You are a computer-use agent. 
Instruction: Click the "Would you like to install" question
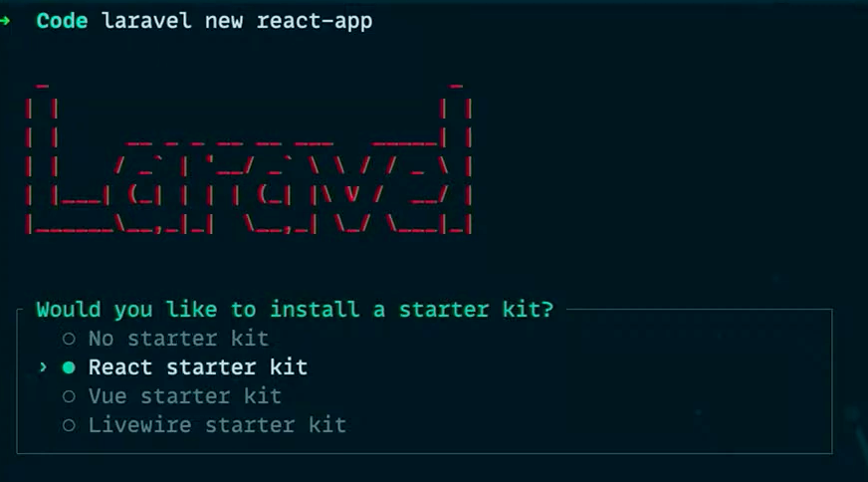click(198, 309)
